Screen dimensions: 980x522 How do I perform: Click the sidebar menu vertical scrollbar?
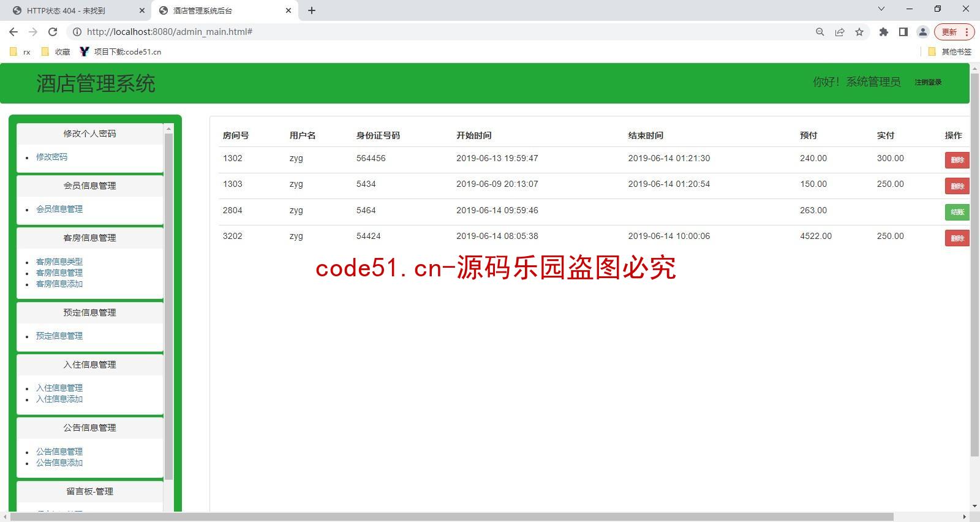pyautogui.click(x=169, y=306)
